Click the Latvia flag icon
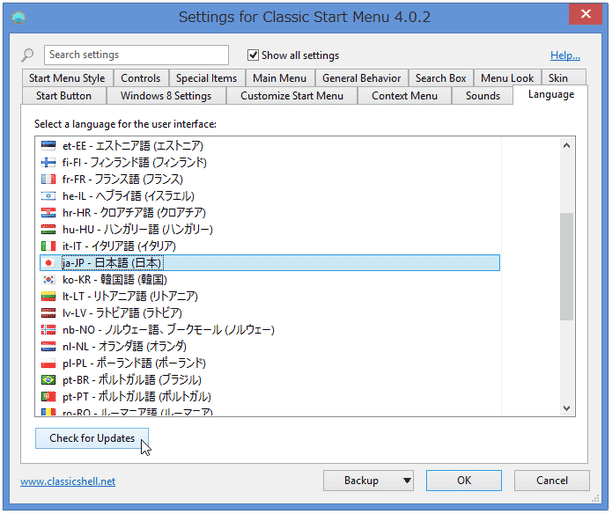This screenshot has height=514, width=612. (48, 313)
